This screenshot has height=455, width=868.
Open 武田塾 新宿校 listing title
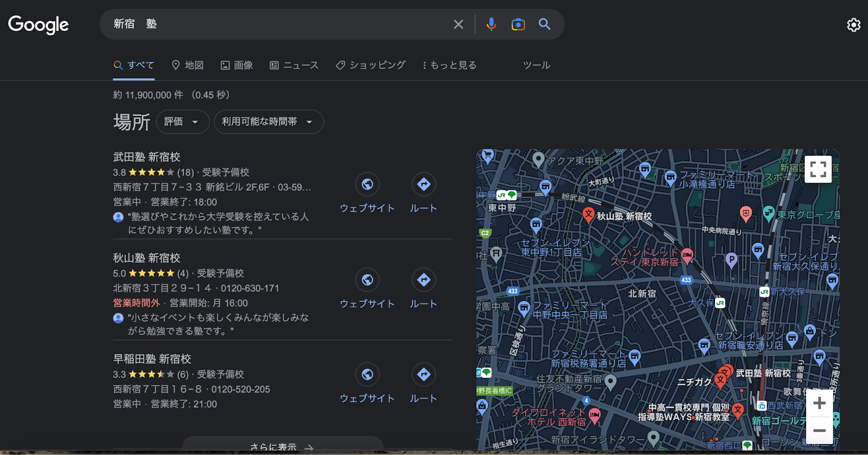[x=146, y=157]
